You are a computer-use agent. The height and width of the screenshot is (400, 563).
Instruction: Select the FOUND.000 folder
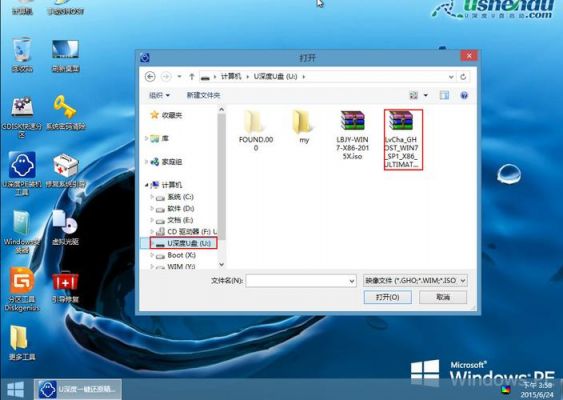pyautogui.click(x=256, y=130)
